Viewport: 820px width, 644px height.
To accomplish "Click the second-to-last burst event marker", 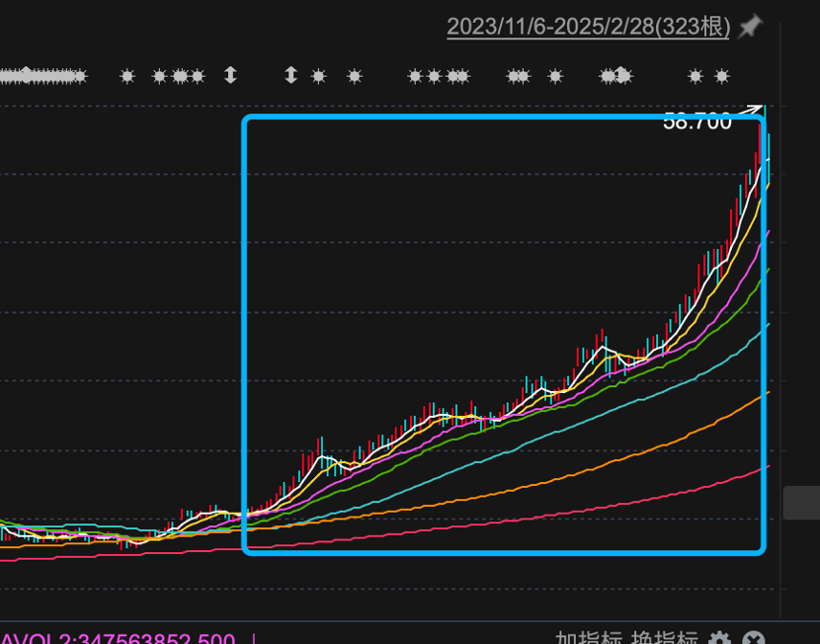I will coord(696,77).
